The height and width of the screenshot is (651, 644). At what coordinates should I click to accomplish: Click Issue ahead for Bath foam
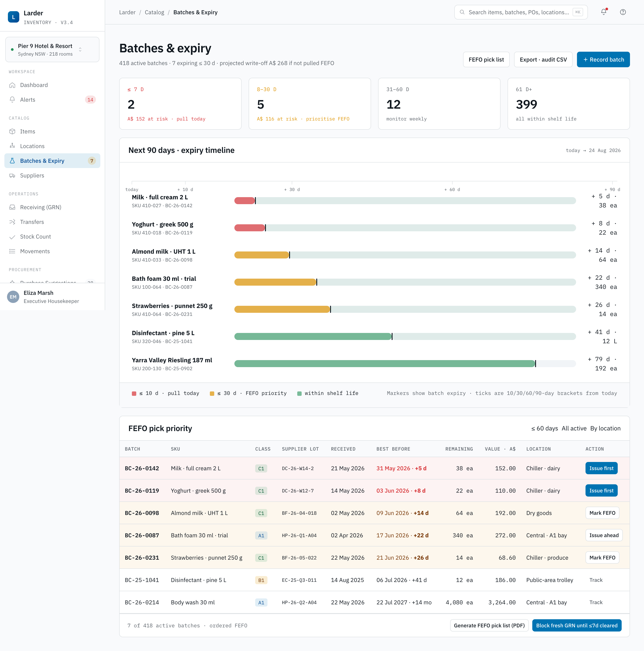[x=604, y=535]
